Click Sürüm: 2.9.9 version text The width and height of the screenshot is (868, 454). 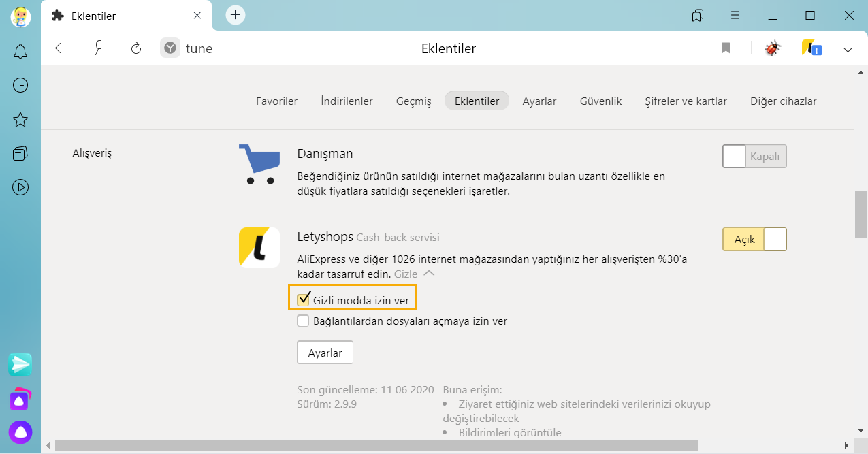point(327,404)
